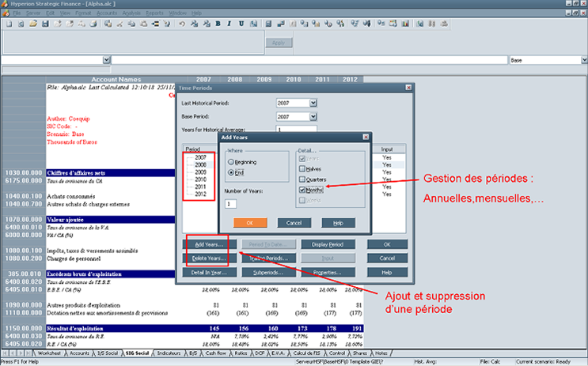This screenshot has height=366, width=588.
Task: Click Help in Time Periods dialog
Action: point(387,273)
